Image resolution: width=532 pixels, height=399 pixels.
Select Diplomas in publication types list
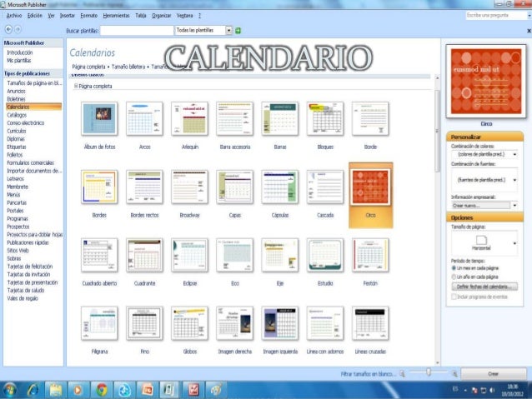[16, 138]
